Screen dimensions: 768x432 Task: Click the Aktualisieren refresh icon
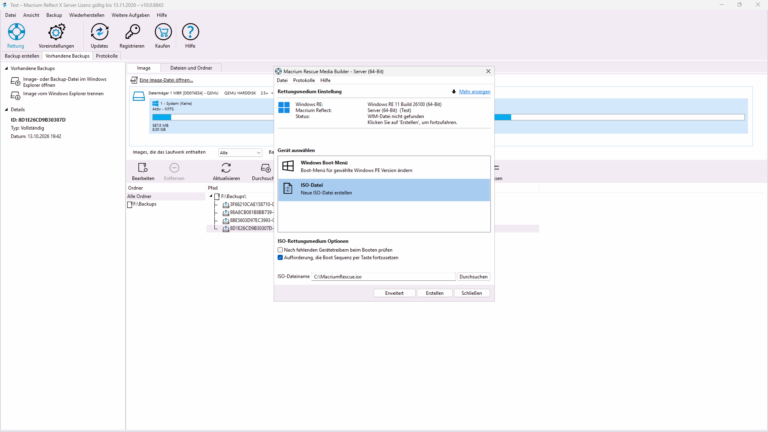(x=226, y=168)
